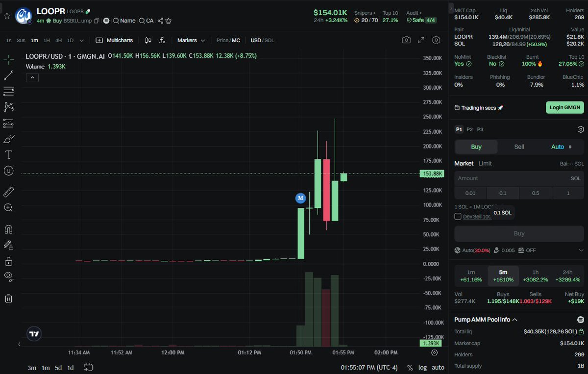Open the go-to-date calendar icon
Screen dimensions: 588x374
coord(89,367)
